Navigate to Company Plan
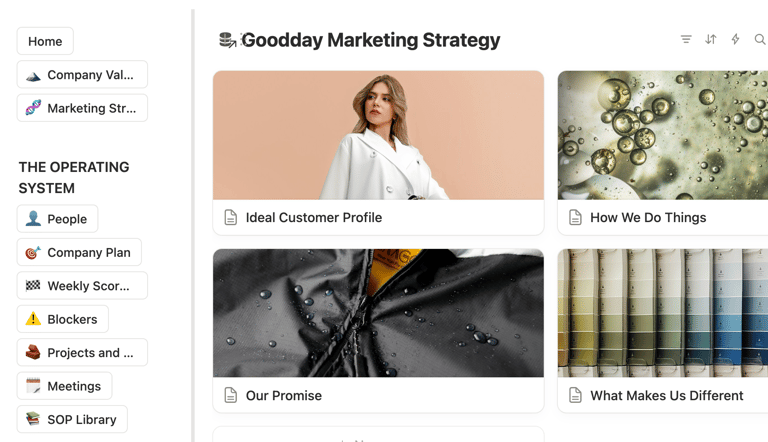 pyautogui.click(x=80, y=252)
